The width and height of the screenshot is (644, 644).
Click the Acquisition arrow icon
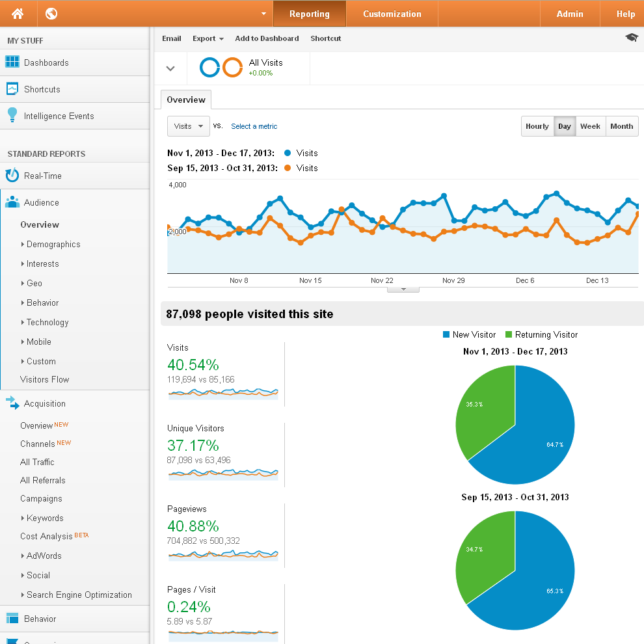tap(12, 403)
